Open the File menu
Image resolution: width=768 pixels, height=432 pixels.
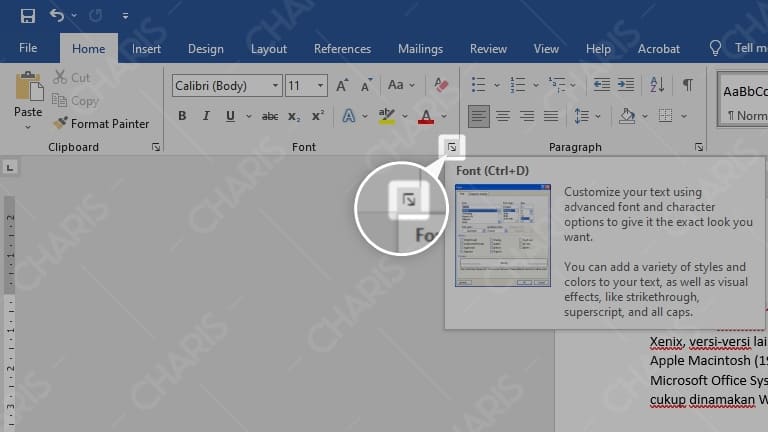tap(28, 48)
